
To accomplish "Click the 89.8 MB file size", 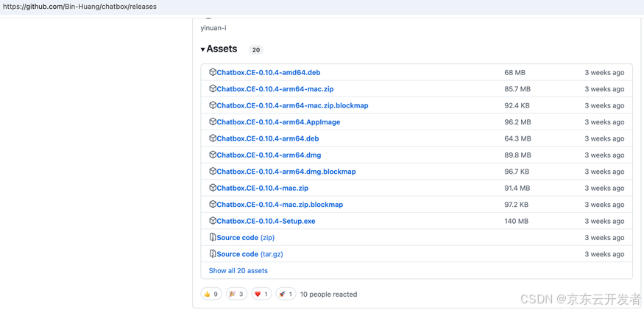I will (x=517, y=155).
